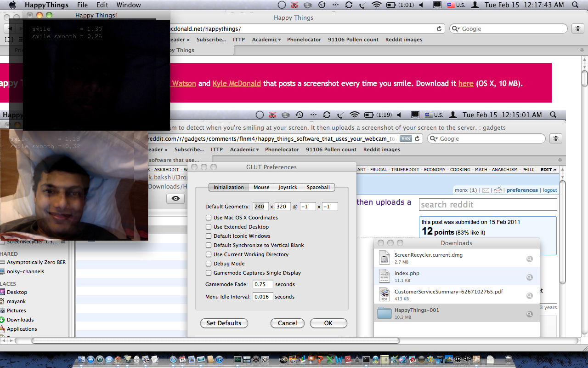Switch to the Joystick tab
This screenshot has width=588, height=368.
(x=288, y=187)
